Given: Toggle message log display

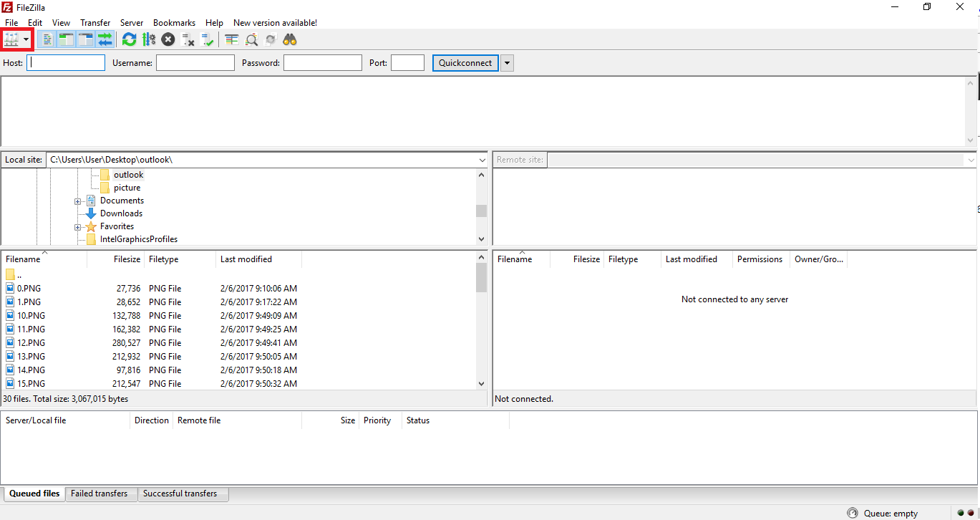Looking at the screenshot, I should tap(47, 39).
